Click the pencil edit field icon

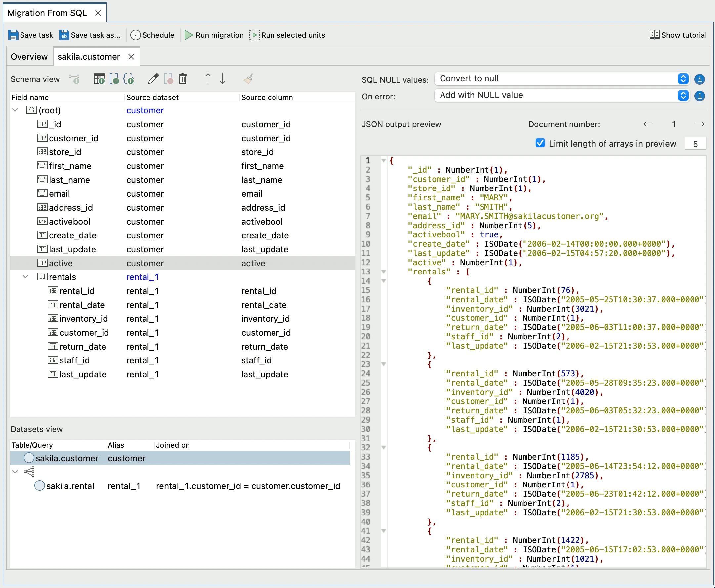point(153,79)
